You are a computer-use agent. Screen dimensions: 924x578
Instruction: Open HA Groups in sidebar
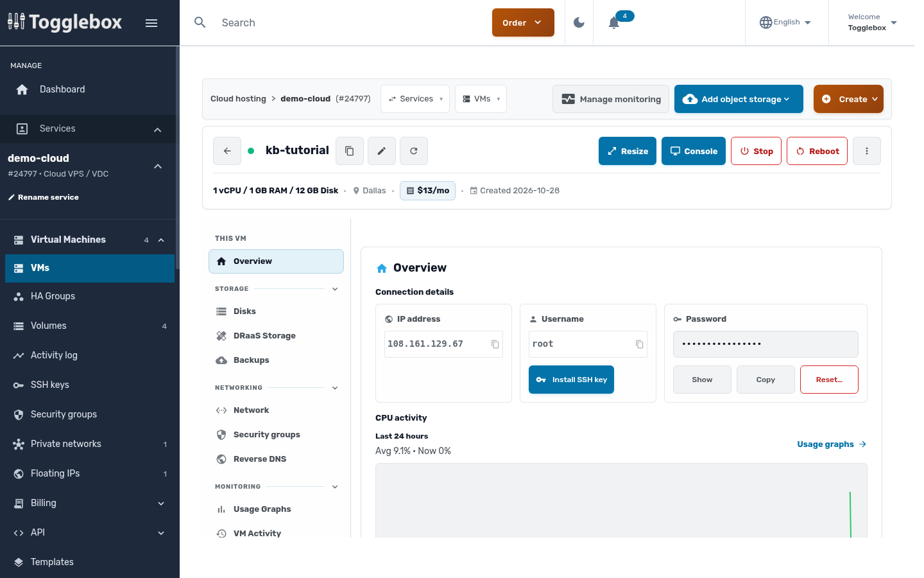(x=90, y=296)
